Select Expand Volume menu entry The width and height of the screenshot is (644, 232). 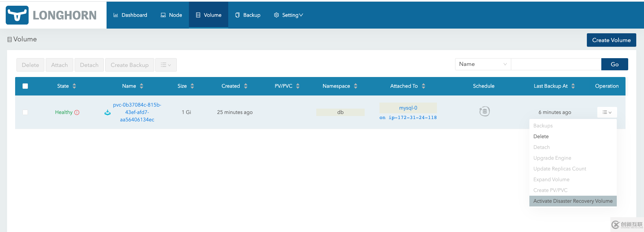573,180
